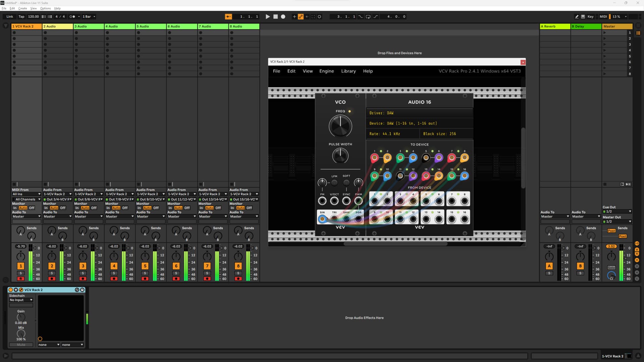This screenshot has height=362, width=644.
Task: Toggle the Computer MIDI Keyboard icon
Action: [x=583, y=16]
